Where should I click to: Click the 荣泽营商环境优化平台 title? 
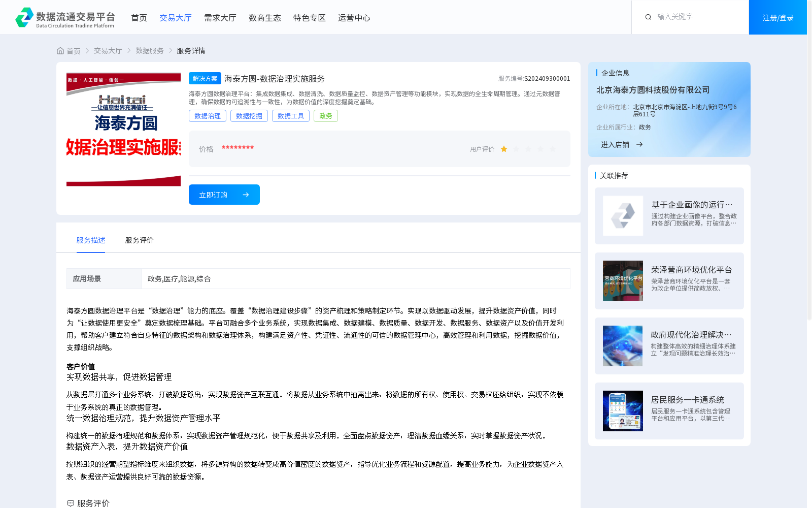pyautogui.click(x=692, y=270)
